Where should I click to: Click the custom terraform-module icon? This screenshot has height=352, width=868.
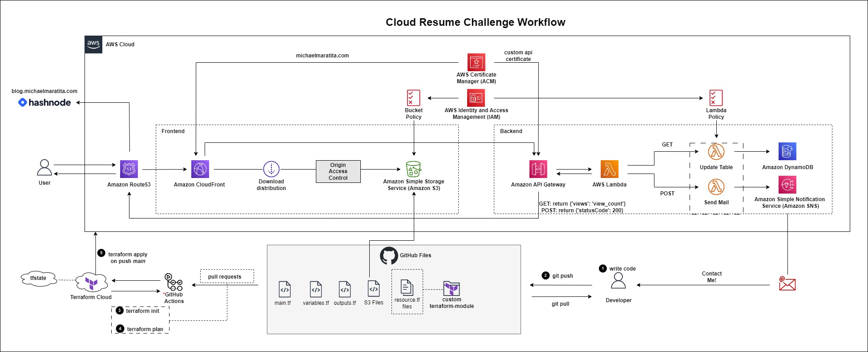[x=452, y=288]
